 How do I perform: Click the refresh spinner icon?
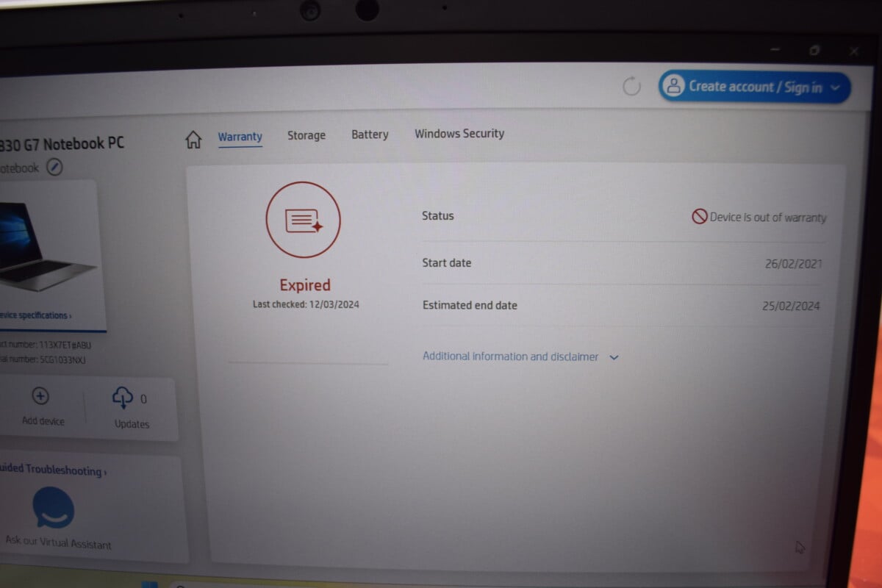pyautogui.click(x=631, y=87)
